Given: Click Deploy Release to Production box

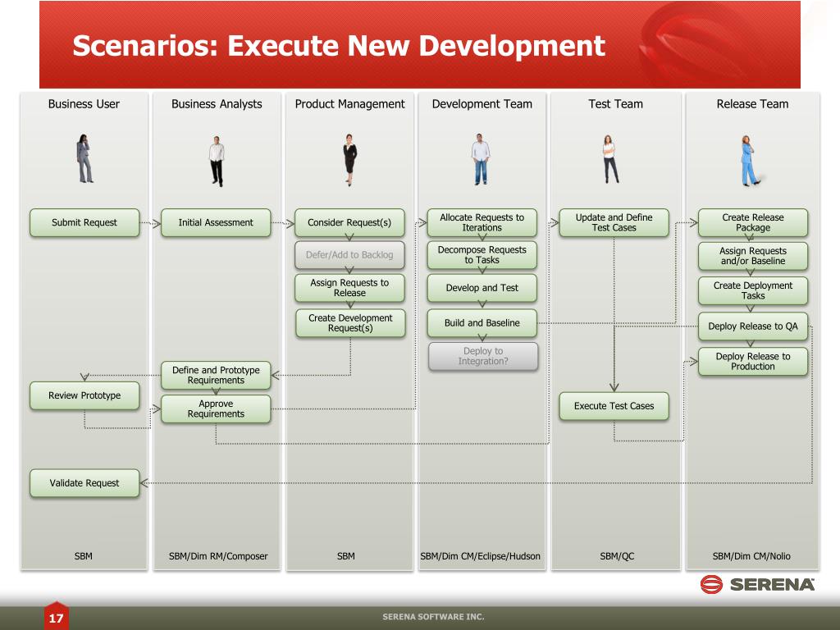Looking at the screenshot, I should (x=753, y=362).
